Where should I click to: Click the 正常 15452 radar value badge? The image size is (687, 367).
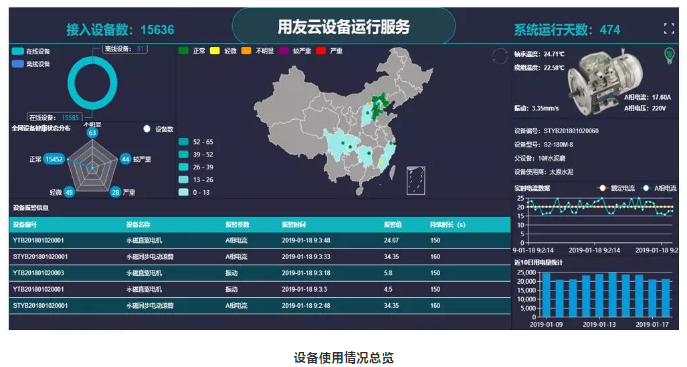tap(54, 159)
